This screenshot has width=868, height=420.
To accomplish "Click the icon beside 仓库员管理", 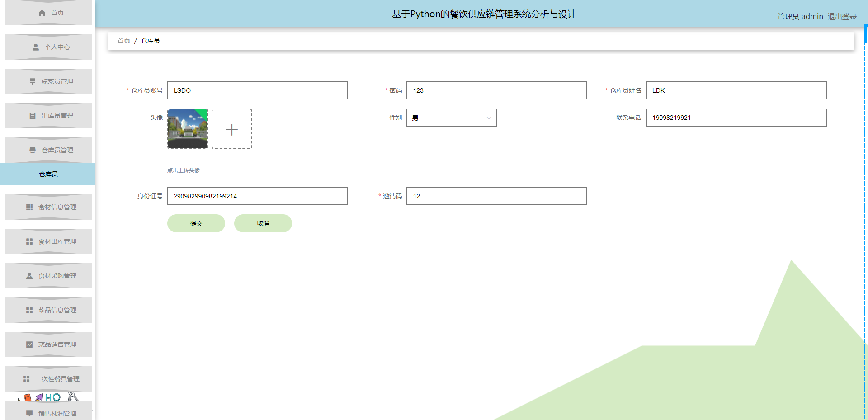I will click(33, 150).
